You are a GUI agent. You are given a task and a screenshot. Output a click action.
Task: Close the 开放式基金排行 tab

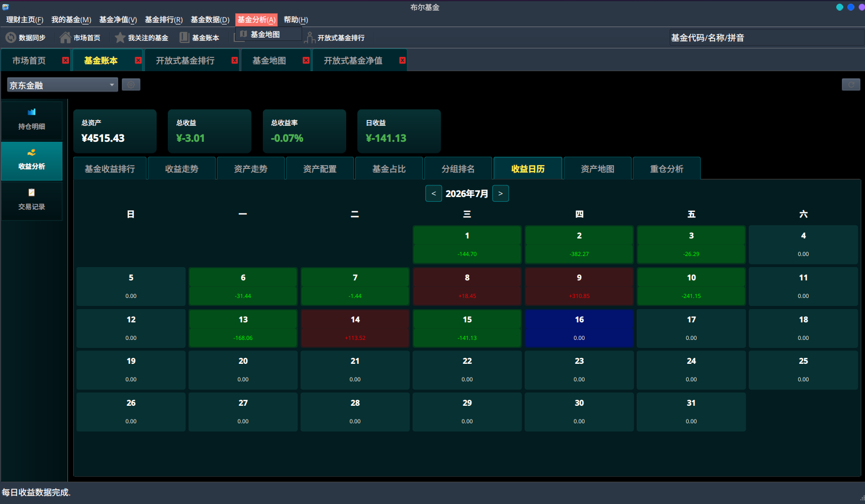(x=234, y=61)
